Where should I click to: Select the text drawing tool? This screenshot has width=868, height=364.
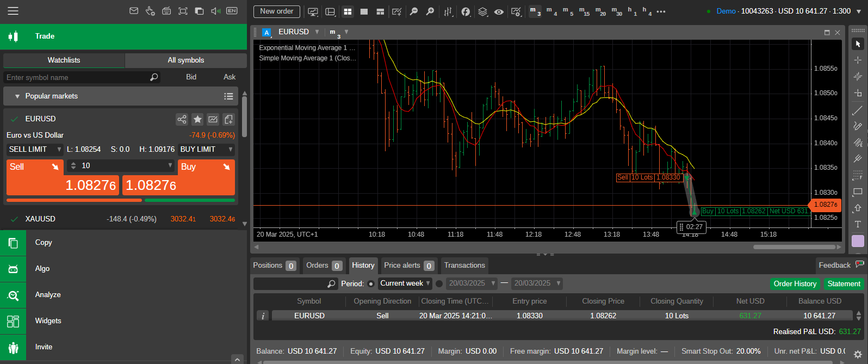click(858, 224)
